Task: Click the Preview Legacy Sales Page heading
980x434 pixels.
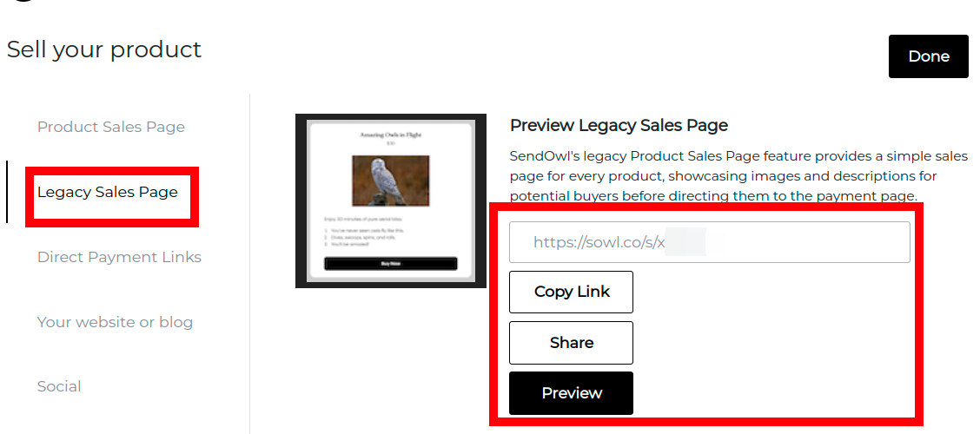Action: point(619,125)
